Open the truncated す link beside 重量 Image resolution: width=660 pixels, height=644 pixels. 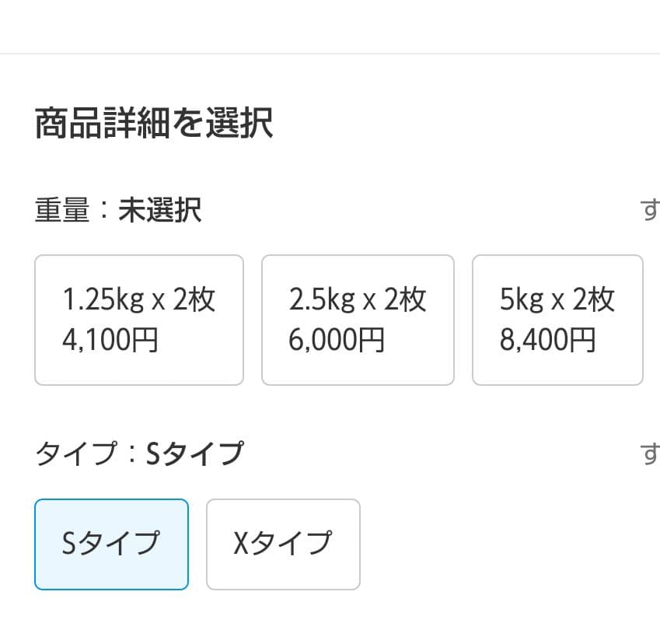[650, 209]
